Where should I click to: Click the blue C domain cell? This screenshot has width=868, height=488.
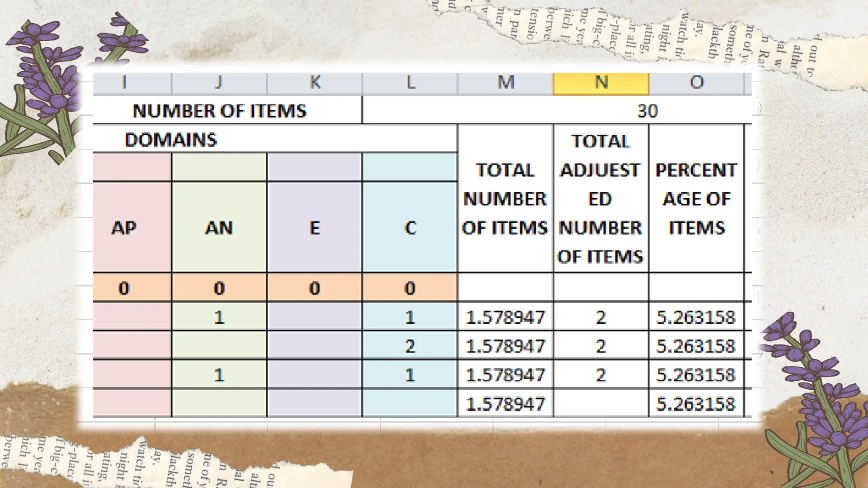pyautogui.click(x=410, y=227)
